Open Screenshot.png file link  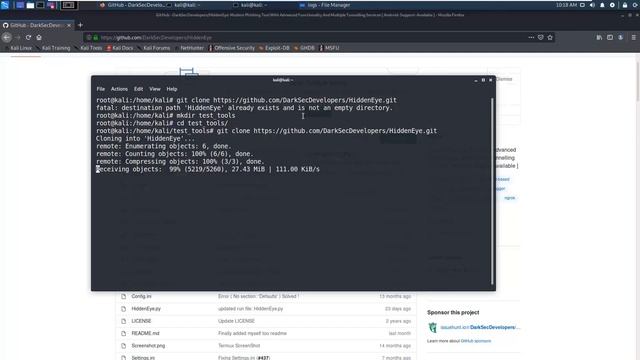pyautogui.click(x=148, y=346)
